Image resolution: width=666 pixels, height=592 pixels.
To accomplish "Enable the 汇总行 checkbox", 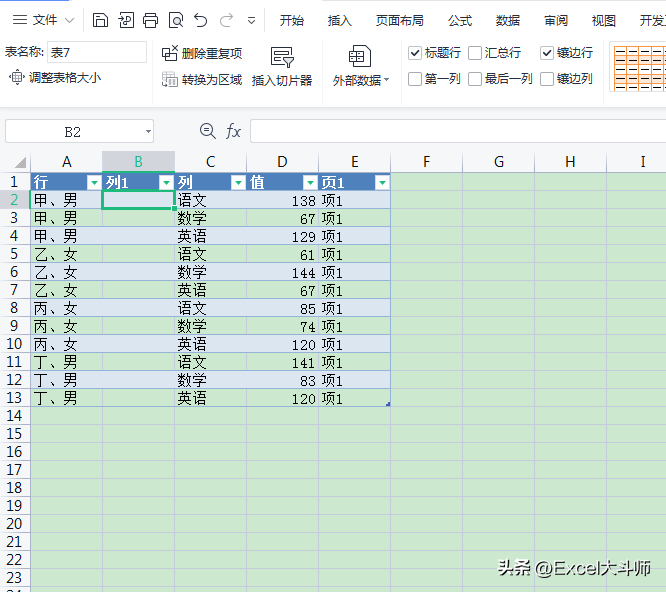I will [x=475, y=53].
